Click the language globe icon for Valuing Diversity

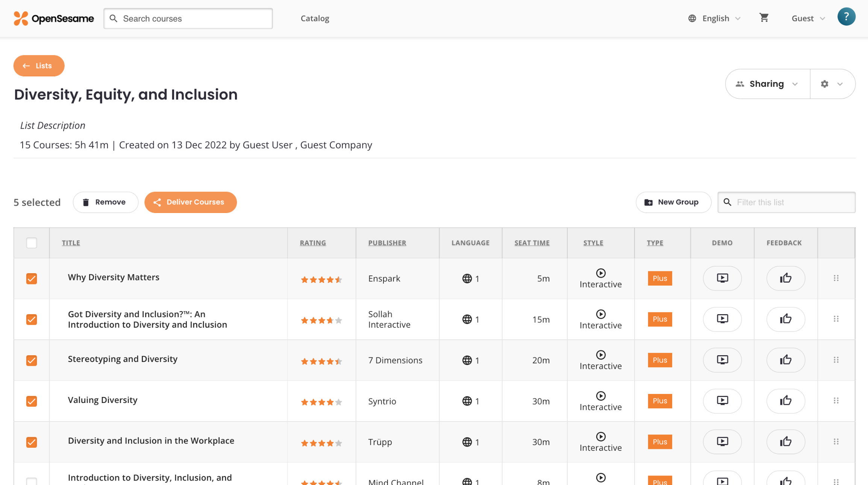(x=467, y=401)
